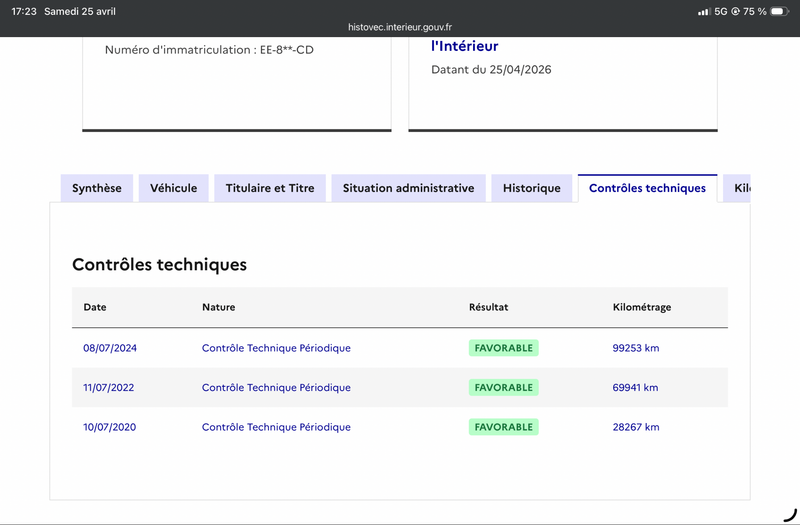The width and height of the screenshot is (800, 525).
Task: Select the FAVORABLE badge for 2020 inspection
Action: [x=503, y=427]
